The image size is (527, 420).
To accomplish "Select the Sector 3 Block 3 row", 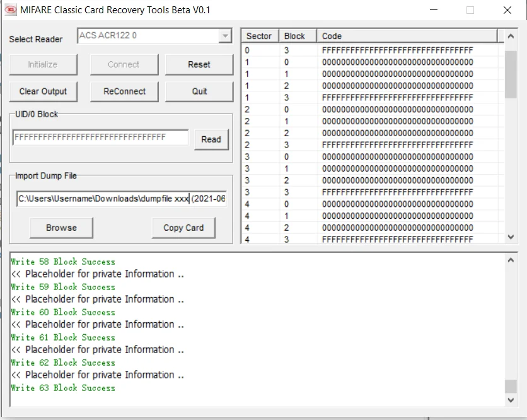I will pos(373,192).
